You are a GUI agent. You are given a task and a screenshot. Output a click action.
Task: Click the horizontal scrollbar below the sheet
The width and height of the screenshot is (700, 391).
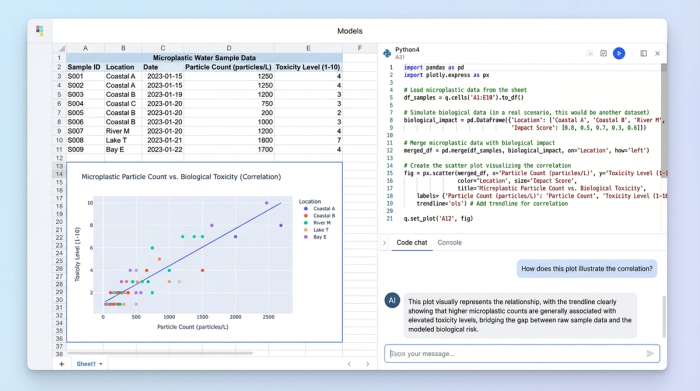point(160,353)
